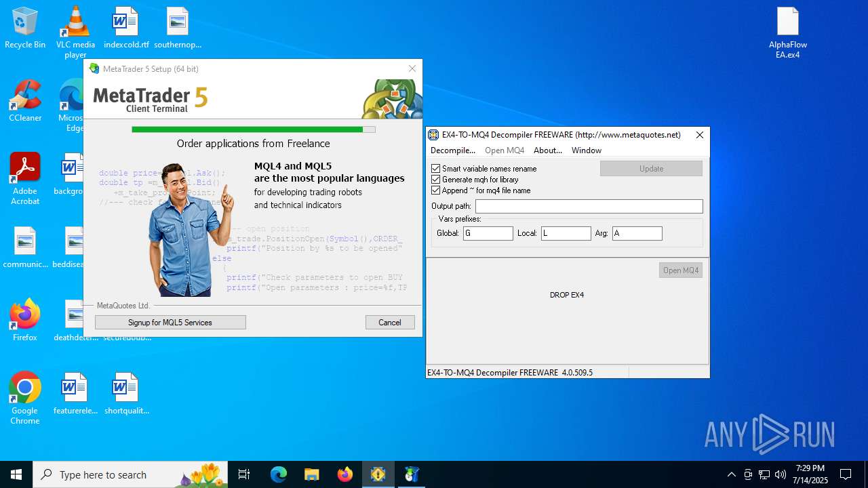The height and width of the screenshot is (488, 868).
Task: Open the Recycle Bin desktop icon
Action: pos(25,28)
